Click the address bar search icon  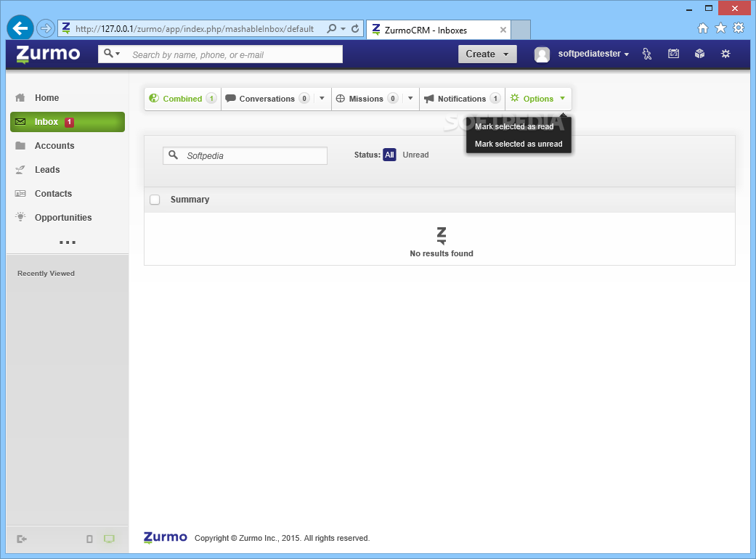pyautogui.click(x=332, y=28)
